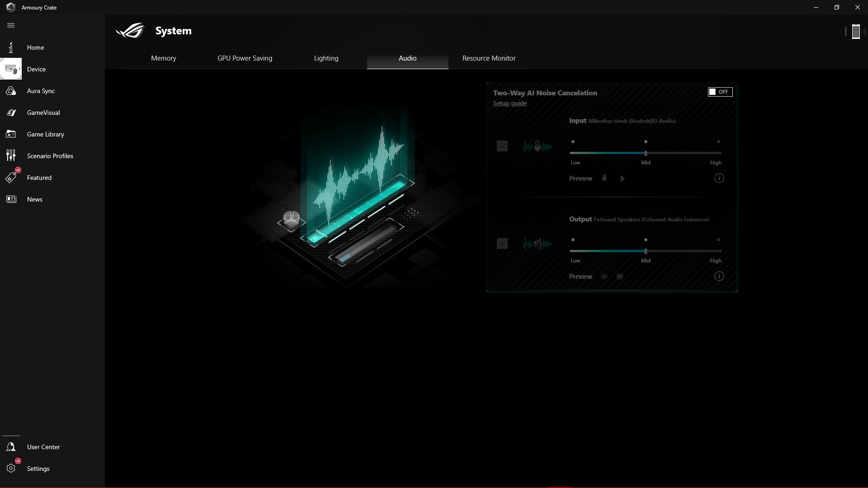
Task: Click the microphone record icon next to Input Preview
Action: 604,178
